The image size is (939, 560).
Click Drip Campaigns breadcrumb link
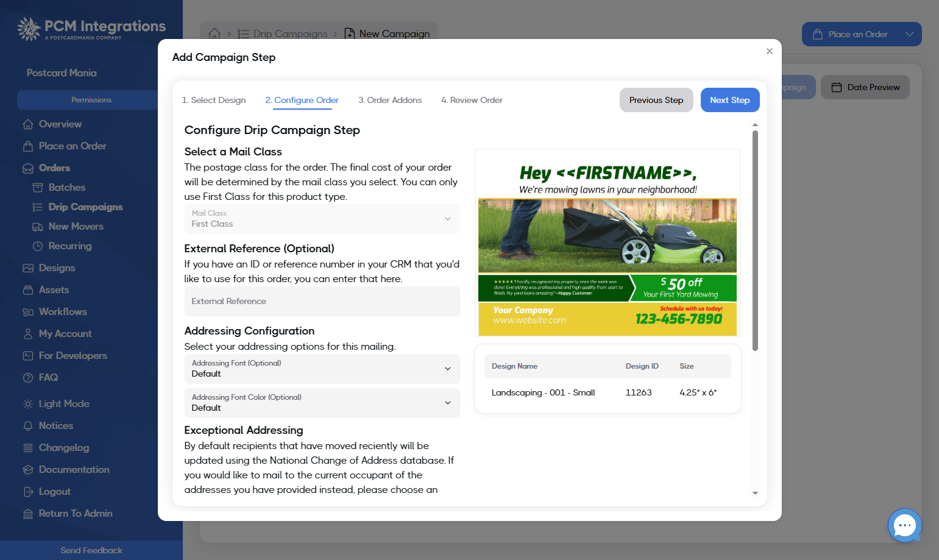tap(283, 34)
